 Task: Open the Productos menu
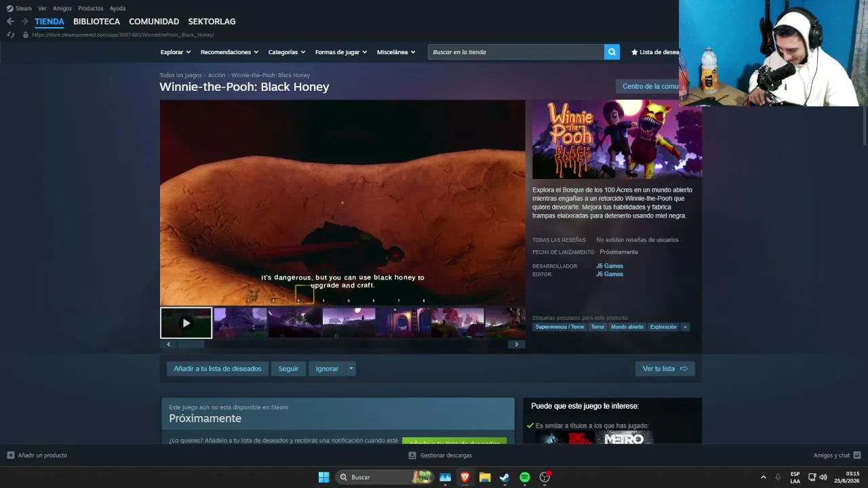pos(91,8)
